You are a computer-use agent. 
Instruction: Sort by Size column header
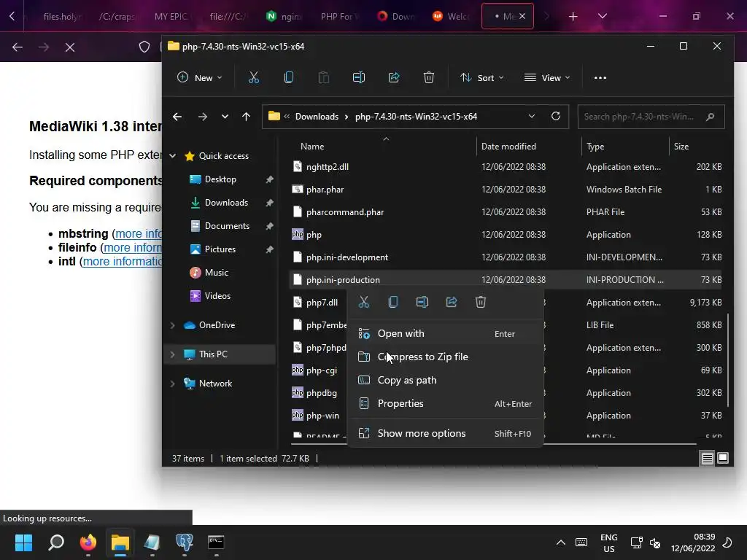click(x=681, y=147)
